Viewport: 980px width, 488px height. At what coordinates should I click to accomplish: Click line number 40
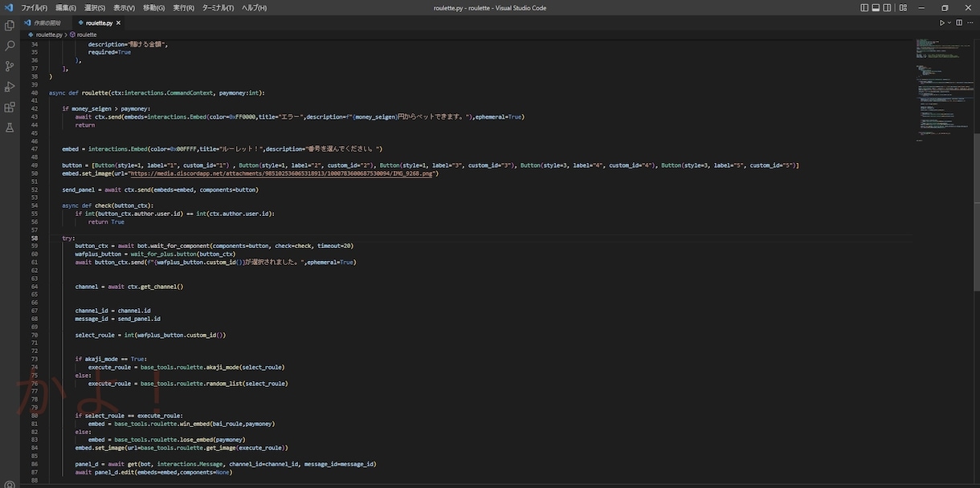(35, 92)
